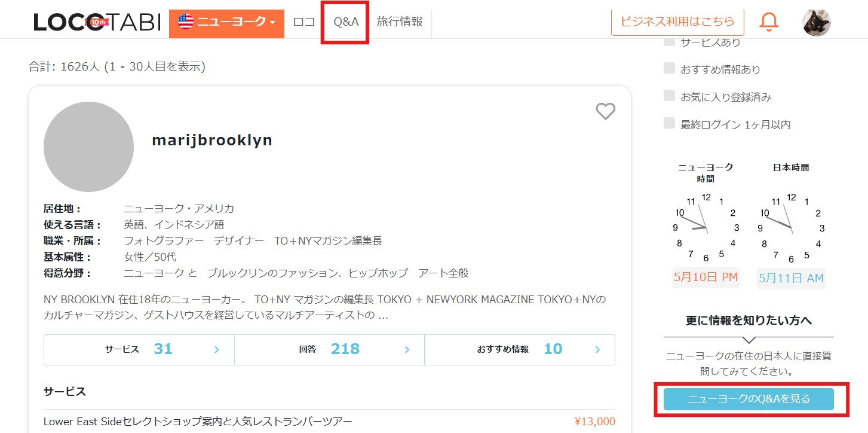Image resolution: width=868 pixels, height=433 pixels.
Task: Open marijbrooklyn's gray profile picture
Action: [88, 147]
